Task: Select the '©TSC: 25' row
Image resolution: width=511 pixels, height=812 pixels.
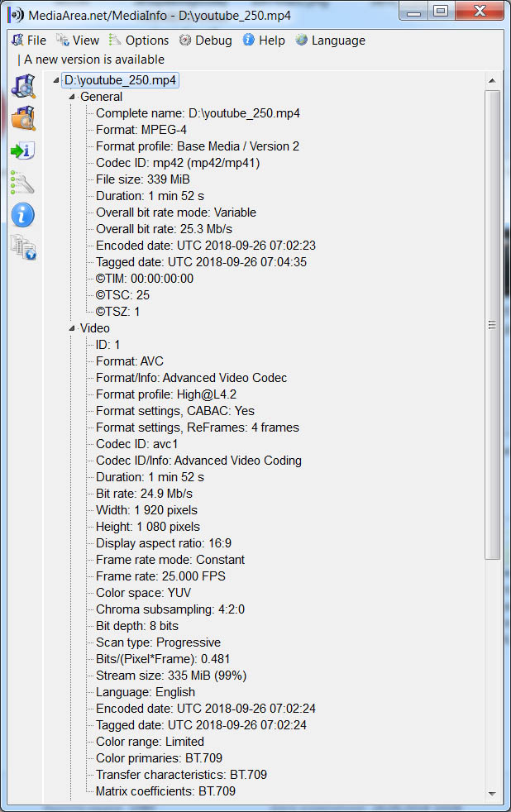Action: [x=122, y=295]
